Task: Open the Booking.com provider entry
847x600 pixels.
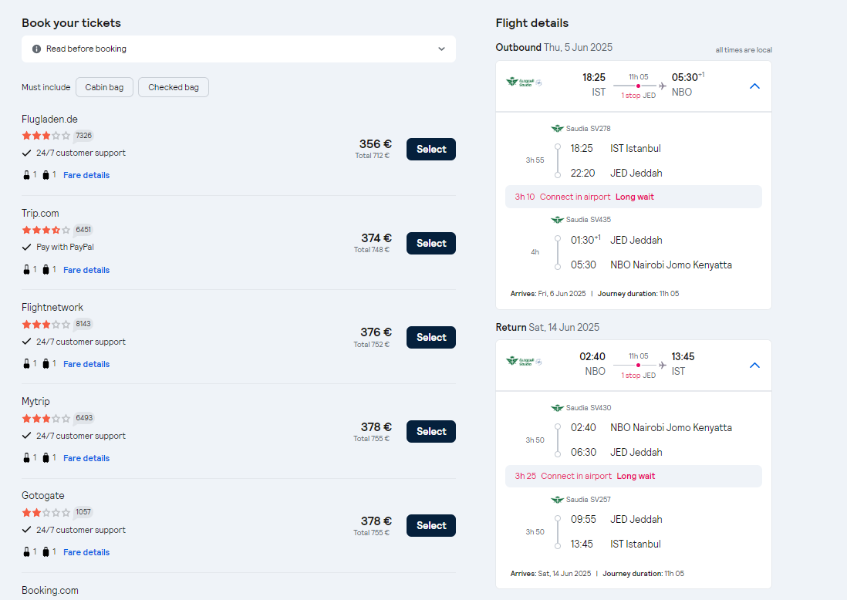Action: 50,590
